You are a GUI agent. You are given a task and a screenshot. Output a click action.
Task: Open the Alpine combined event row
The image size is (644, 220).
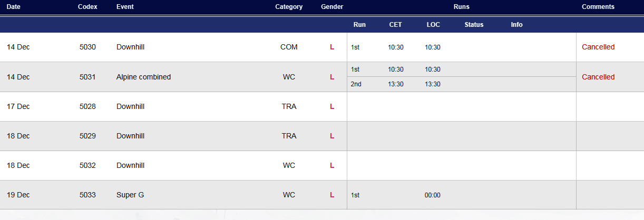click(322, 77)
